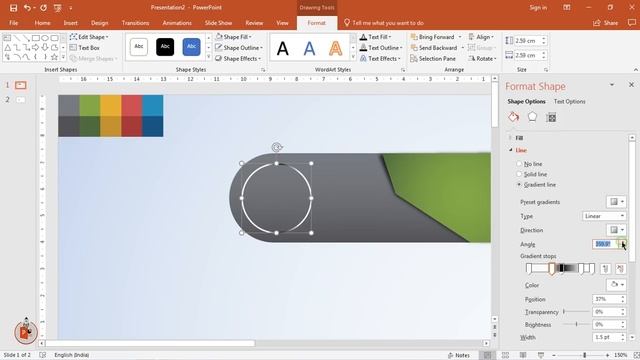Switch to the Home ribbon tab

click(x=42, y=23)
